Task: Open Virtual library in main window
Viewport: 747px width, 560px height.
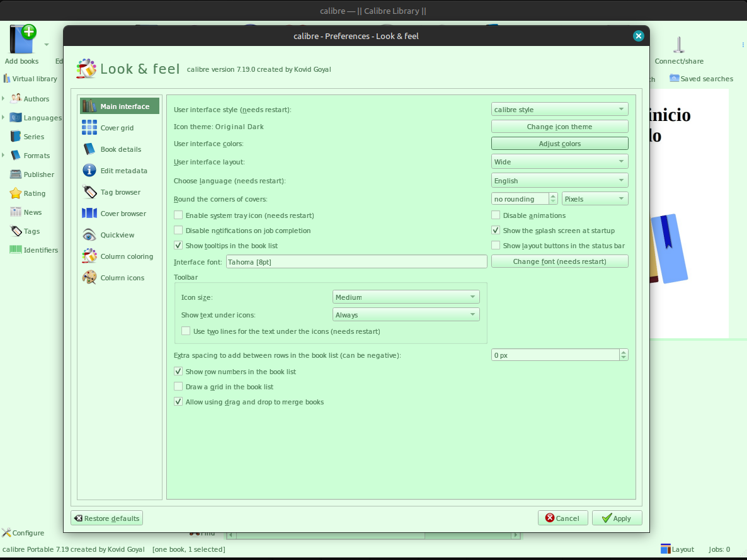Action: click(x=30, y=79)
